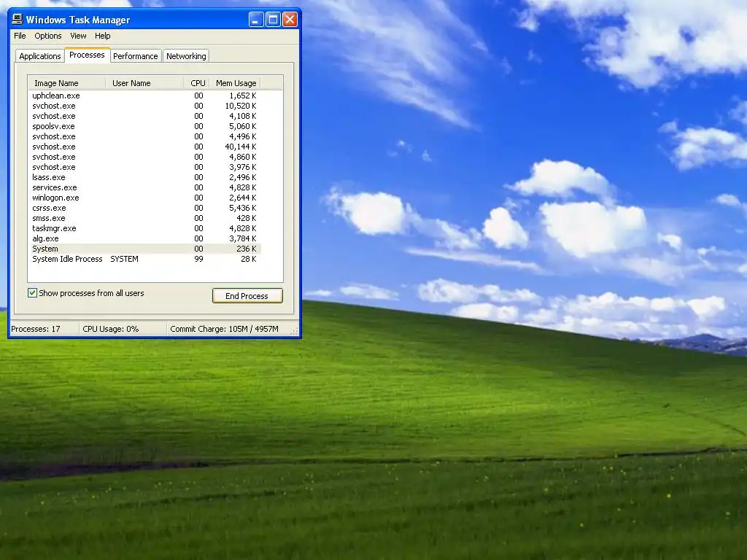Open the Help menu
This screenshot has height=560, width=747.
[102, 36]
